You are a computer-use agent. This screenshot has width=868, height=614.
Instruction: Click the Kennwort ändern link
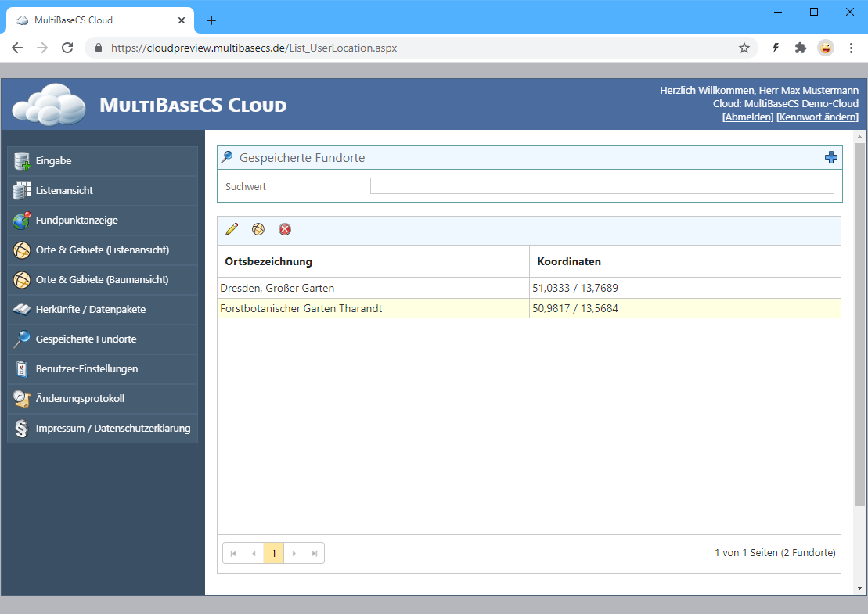[817, 117]
